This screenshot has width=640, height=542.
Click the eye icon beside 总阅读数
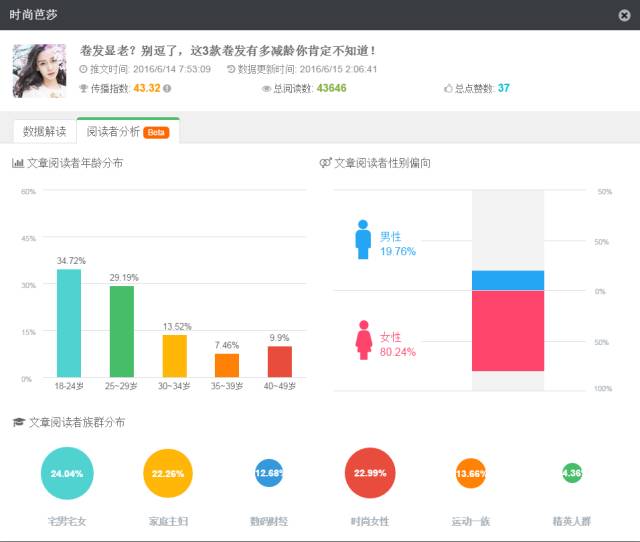click(x=266, y=89)
